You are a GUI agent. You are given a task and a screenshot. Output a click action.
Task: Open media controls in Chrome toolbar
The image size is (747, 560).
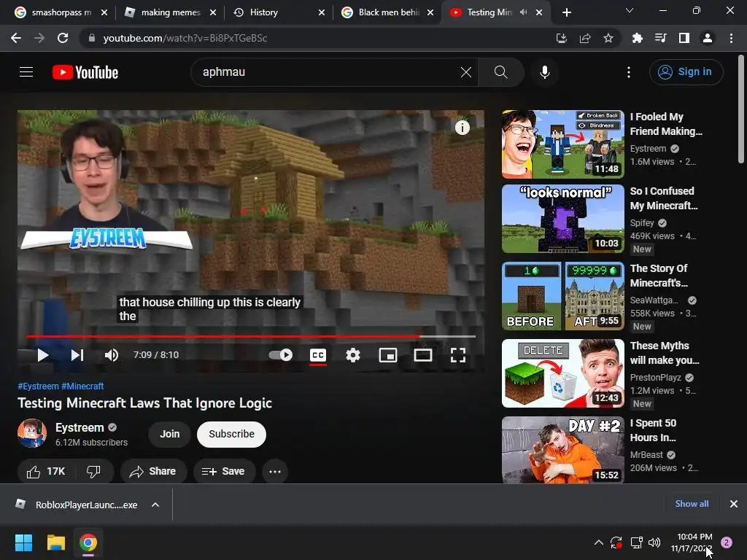pos(661,38)
